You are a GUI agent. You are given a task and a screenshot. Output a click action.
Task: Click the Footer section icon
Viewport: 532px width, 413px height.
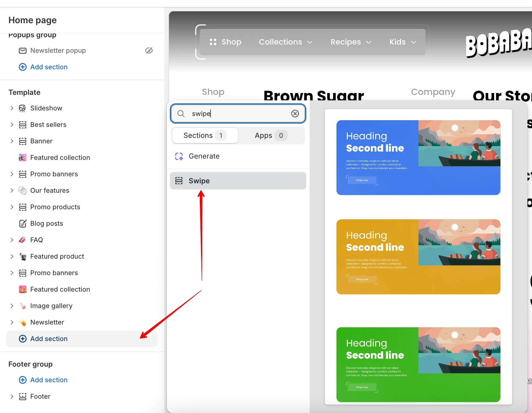[x=23, y=397]
